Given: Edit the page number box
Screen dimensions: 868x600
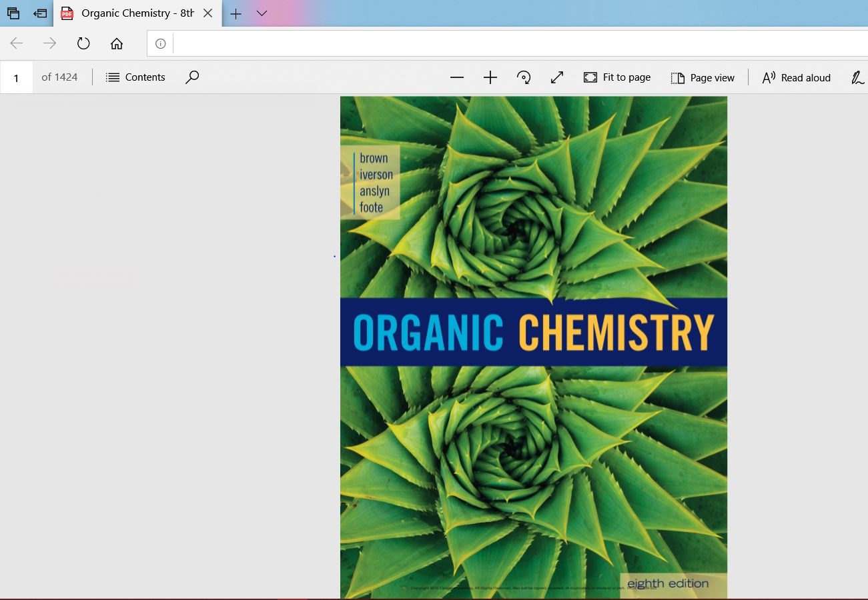Looking at the screenshot, I should coord(17,78).
